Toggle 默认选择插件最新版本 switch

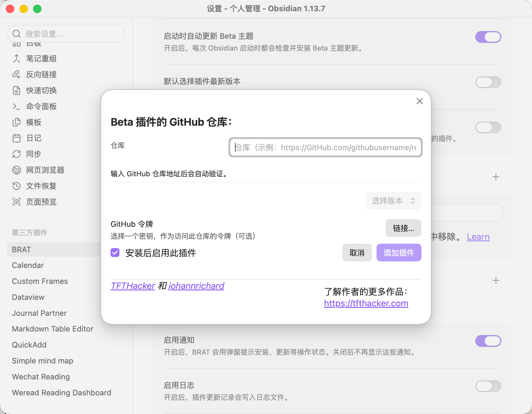point(488,82)
